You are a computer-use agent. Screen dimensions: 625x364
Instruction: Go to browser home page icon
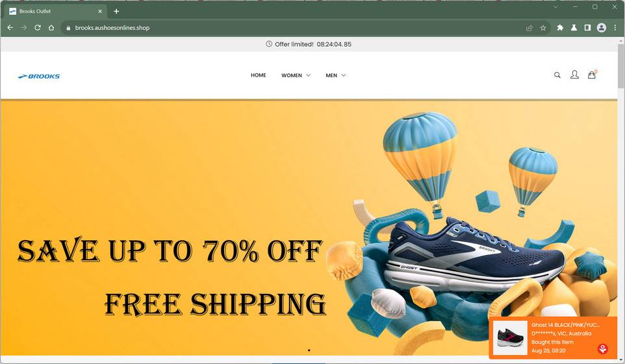coord(51,27)
